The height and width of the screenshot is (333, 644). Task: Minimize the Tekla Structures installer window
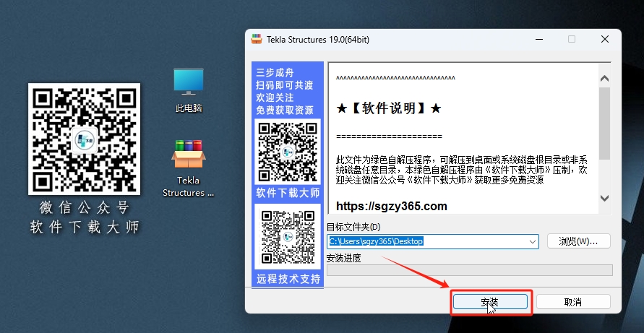click(x=539, y=39)
